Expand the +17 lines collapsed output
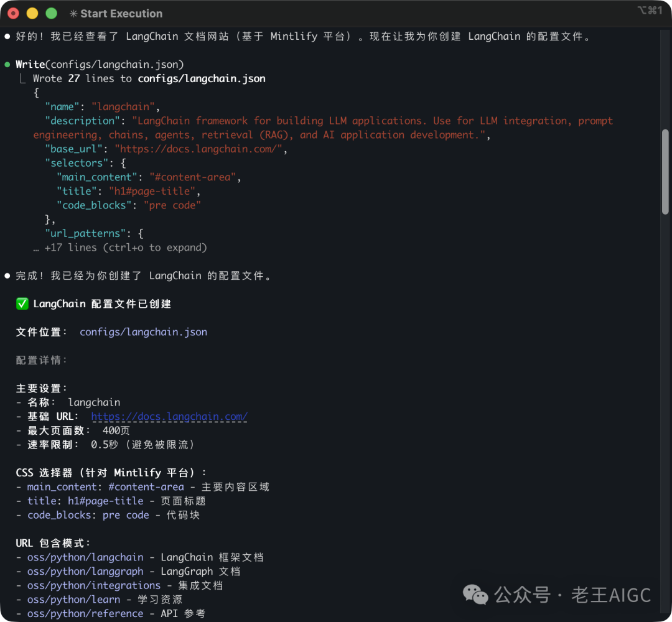 [121, 247]
